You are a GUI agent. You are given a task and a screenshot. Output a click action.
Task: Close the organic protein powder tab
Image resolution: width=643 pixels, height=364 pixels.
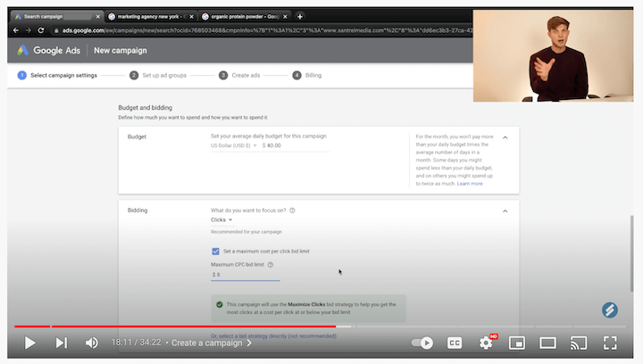pos(285,17)
